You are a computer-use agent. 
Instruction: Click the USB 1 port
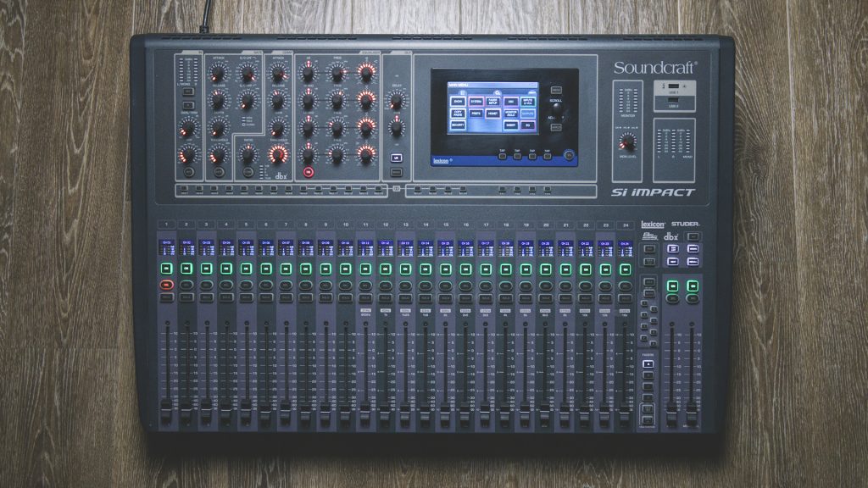(673, 86)
